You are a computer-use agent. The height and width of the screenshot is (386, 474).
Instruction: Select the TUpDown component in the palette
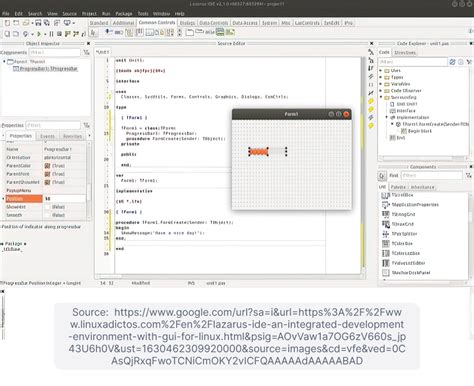[179, 33]
